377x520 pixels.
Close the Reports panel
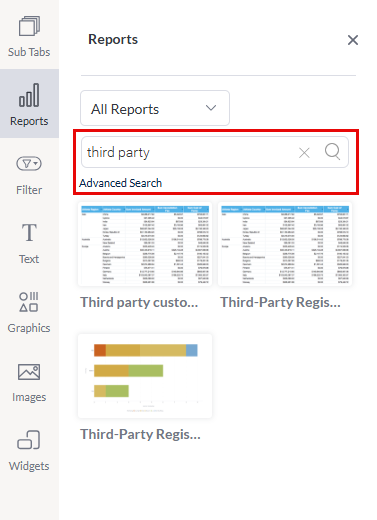coord(353,40)
